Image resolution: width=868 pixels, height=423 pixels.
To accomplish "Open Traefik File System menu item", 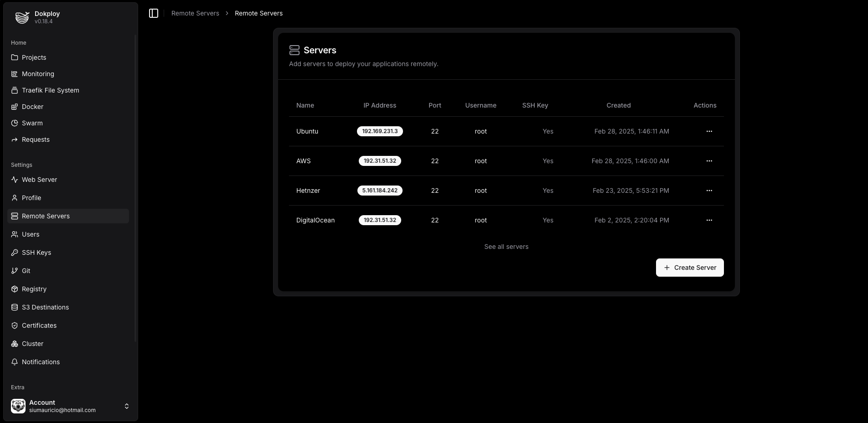I will click(50, 90).
